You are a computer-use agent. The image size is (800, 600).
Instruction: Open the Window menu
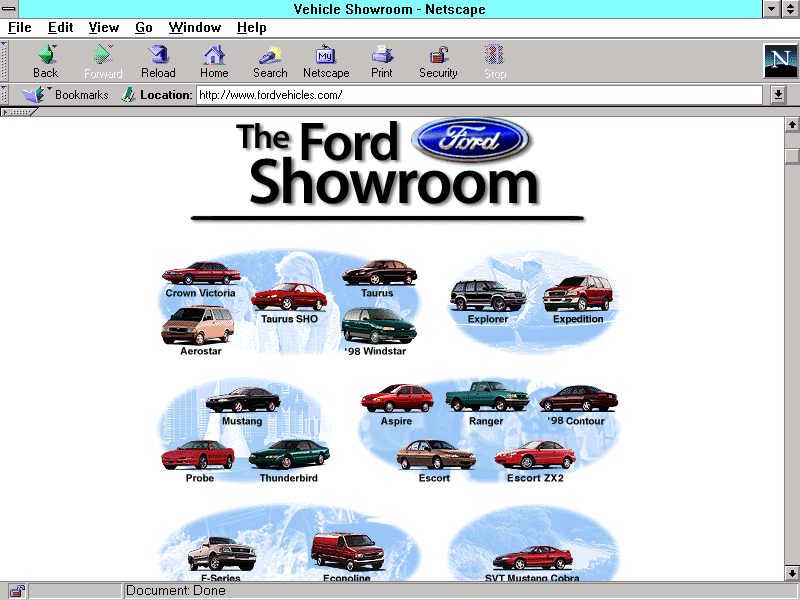[195, 28]
